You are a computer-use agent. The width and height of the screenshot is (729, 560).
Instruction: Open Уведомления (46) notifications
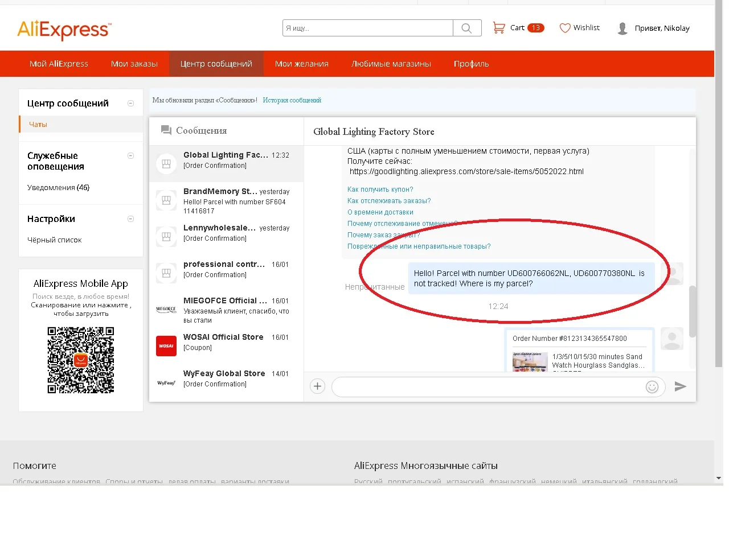click(x=59, y=188)
